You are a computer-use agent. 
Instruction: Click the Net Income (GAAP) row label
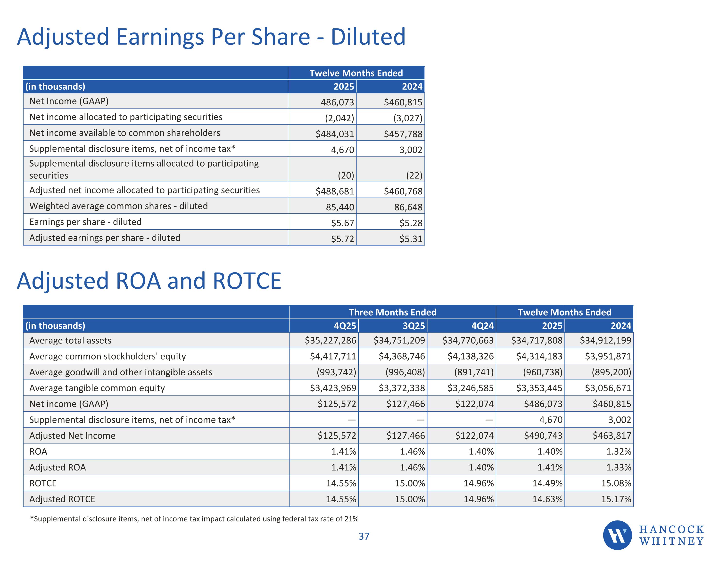[69, 101]
